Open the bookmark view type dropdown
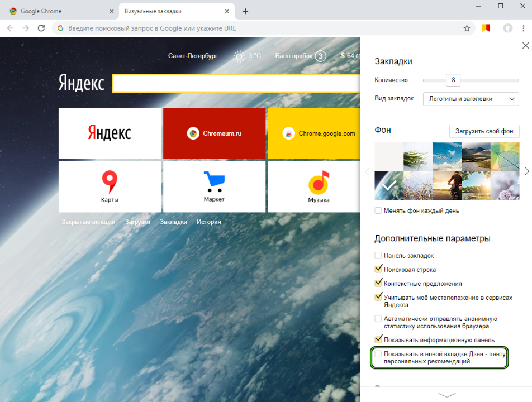This screenshot has width=532, height=402. pyautogui.click(x=471, y=99)
